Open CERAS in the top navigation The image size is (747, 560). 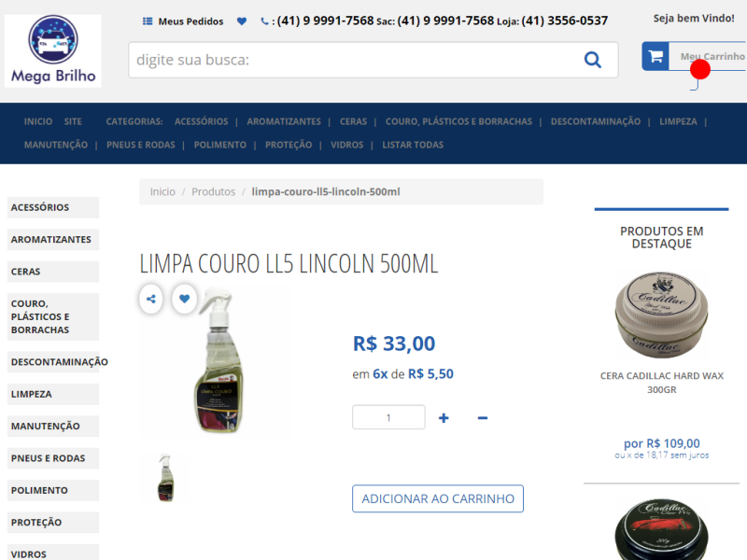353,121
